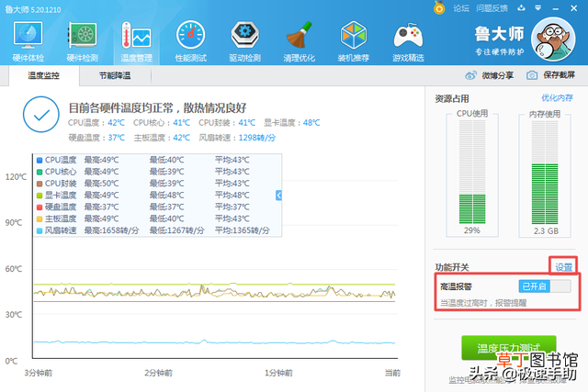Screen dimensions: 588x392
Task: Open the title bar dropdown menu triangle
Action: [538, 8]
